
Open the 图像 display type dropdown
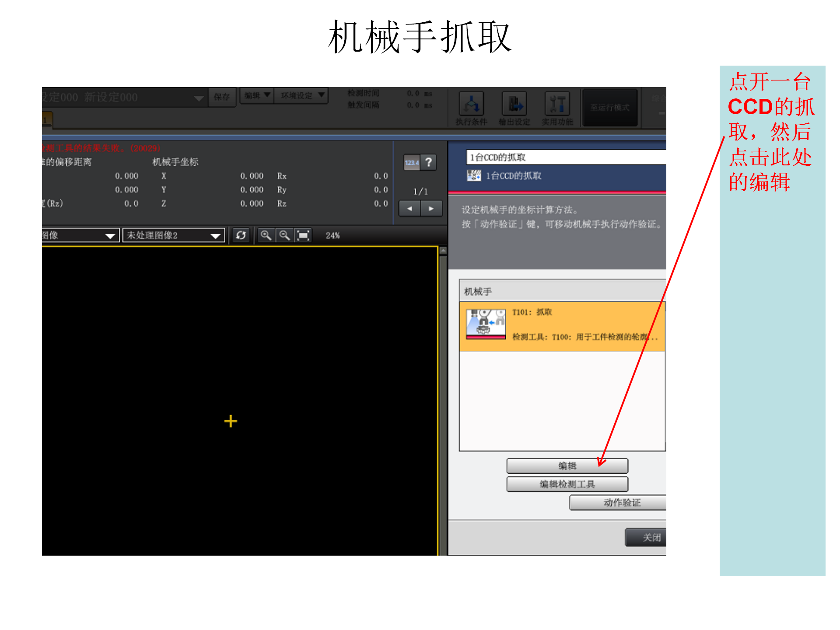click(80, 235)
